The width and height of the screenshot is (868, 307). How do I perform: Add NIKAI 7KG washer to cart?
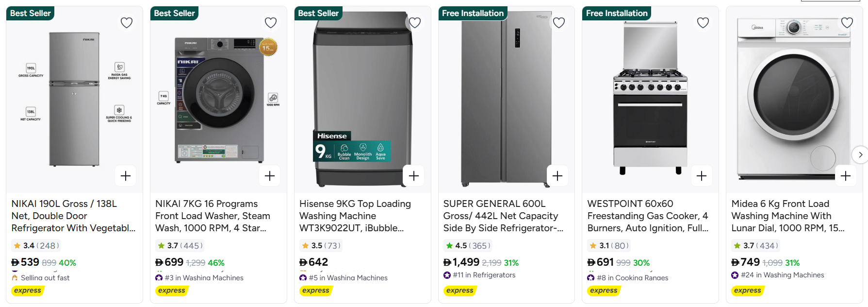270,176
